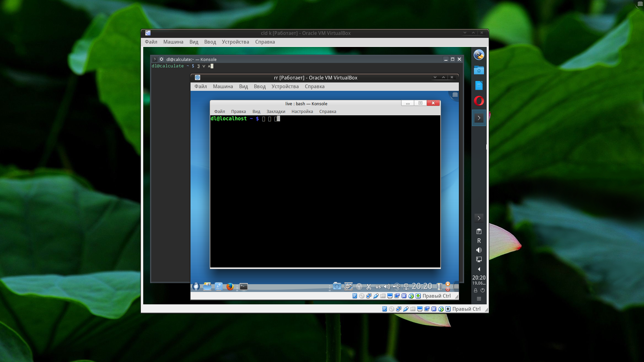Click the 20:20 clock in inner taskbar
Viewport: 644px width, 362px height.
point(422,286)
